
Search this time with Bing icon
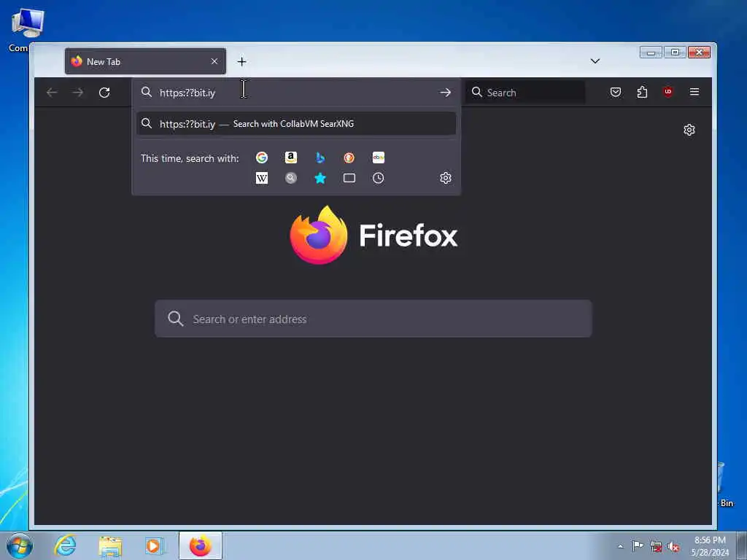coord(320,157)
